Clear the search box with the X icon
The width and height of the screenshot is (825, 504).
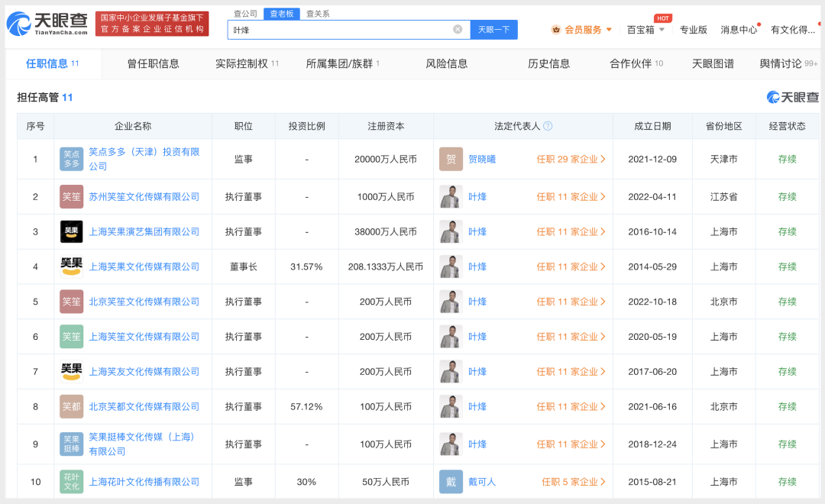458,30
